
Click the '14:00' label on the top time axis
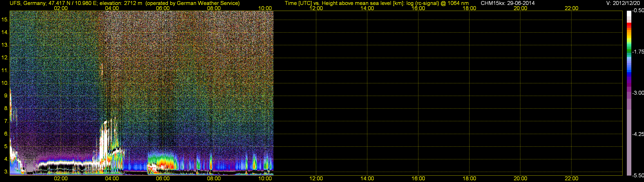point(367,8)
